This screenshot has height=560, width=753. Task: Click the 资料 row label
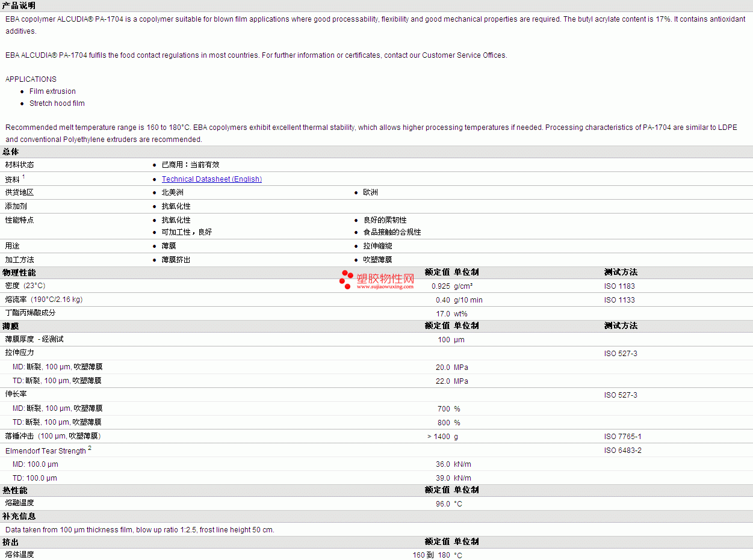[x=13, y=179]
